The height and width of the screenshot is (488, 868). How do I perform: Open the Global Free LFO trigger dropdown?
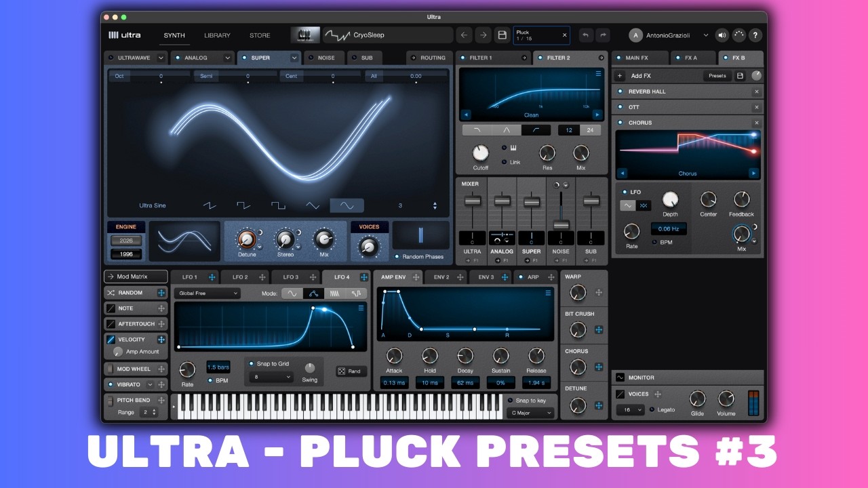207,293
